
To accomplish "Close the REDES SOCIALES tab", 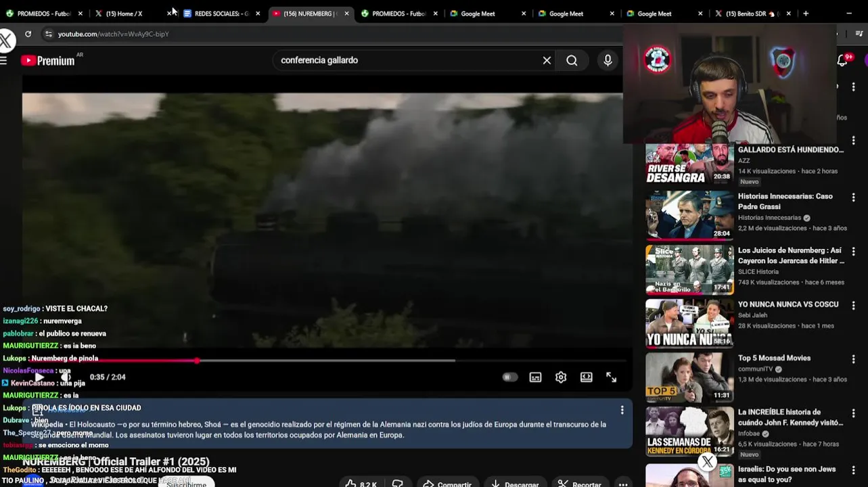I will click(x=258, y=14).
